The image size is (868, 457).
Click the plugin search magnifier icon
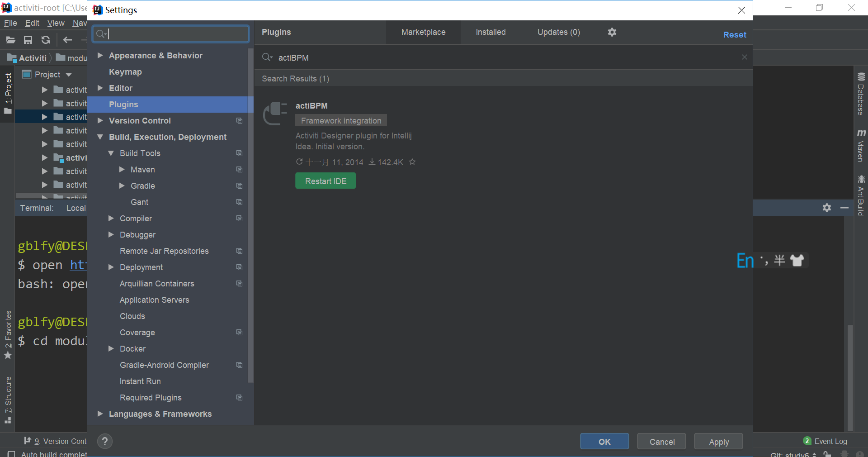[267, 57]
